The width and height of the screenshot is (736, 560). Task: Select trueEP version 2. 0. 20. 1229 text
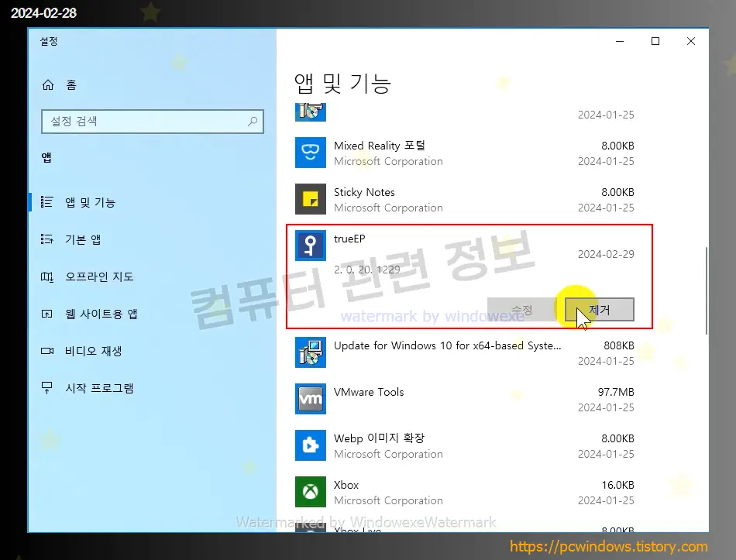pos(367,270)
